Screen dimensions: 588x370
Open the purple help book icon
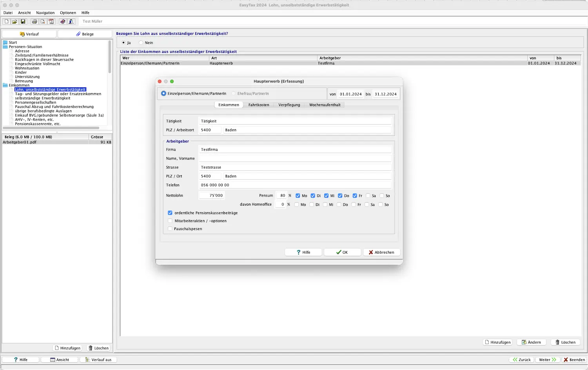[x=63, y=22]
